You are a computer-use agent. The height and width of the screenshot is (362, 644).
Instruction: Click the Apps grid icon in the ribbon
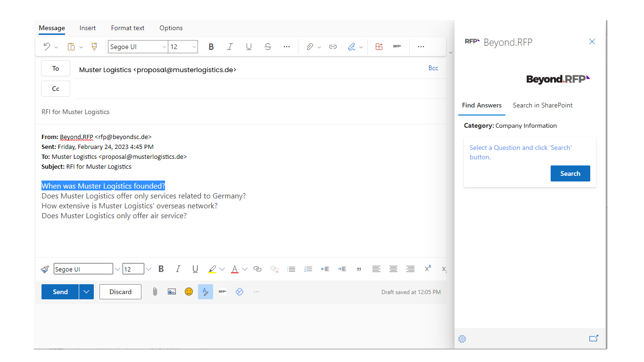(379, 47)
